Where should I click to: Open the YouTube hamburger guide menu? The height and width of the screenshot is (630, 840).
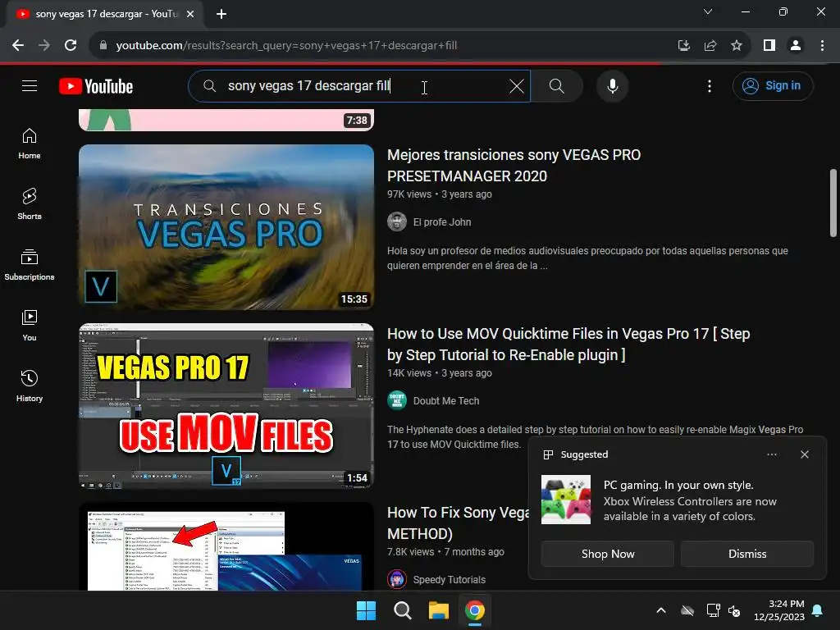coord(30,85)
